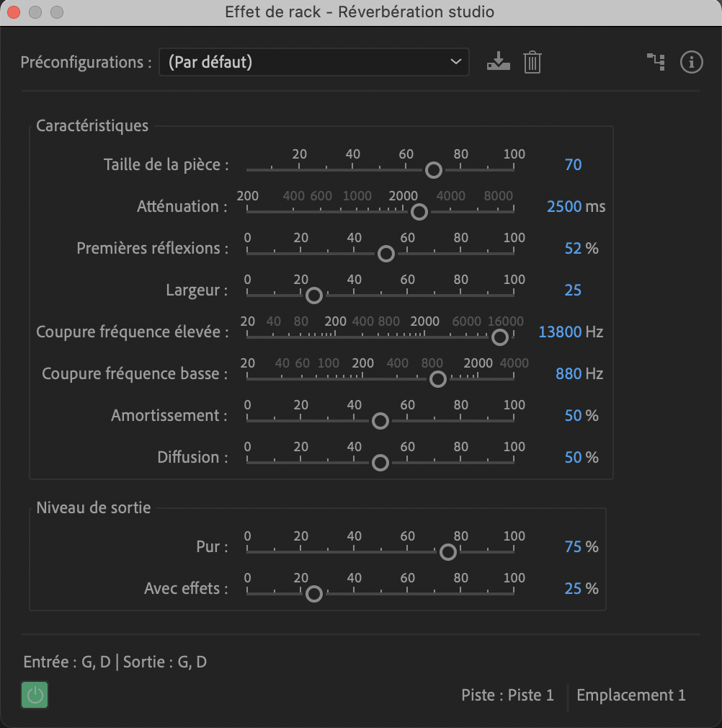Image resolution: width=722 pixels, height=728 pixels.
Task: Edit the 52 % Premières réflexions value
Action: (573, 249)
